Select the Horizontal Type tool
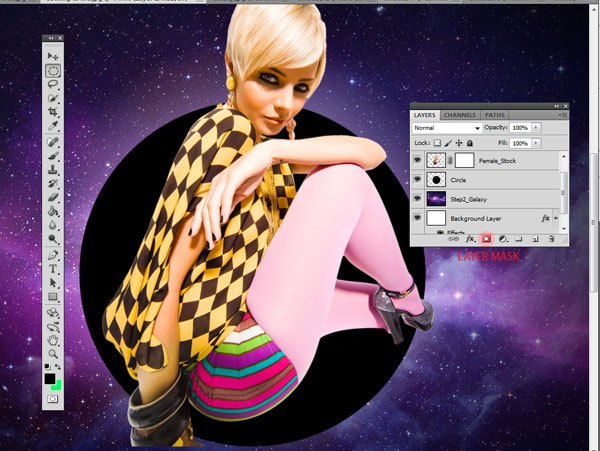This screenshot has width=600, height=451. point(53,269)
